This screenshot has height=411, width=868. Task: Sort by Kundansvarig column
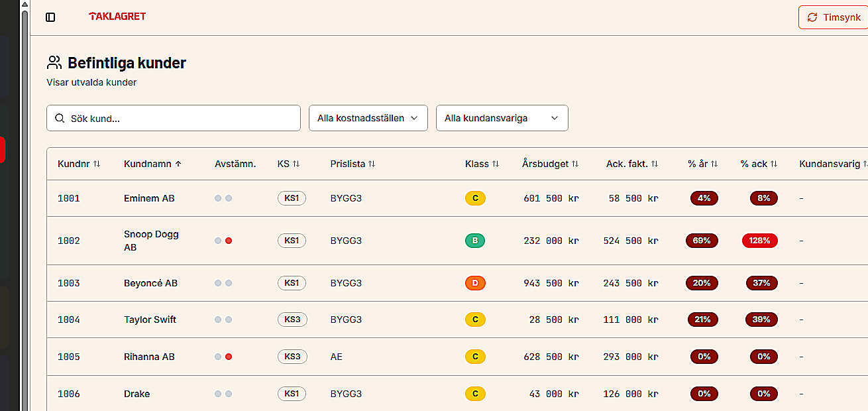[x=834, y=164]
